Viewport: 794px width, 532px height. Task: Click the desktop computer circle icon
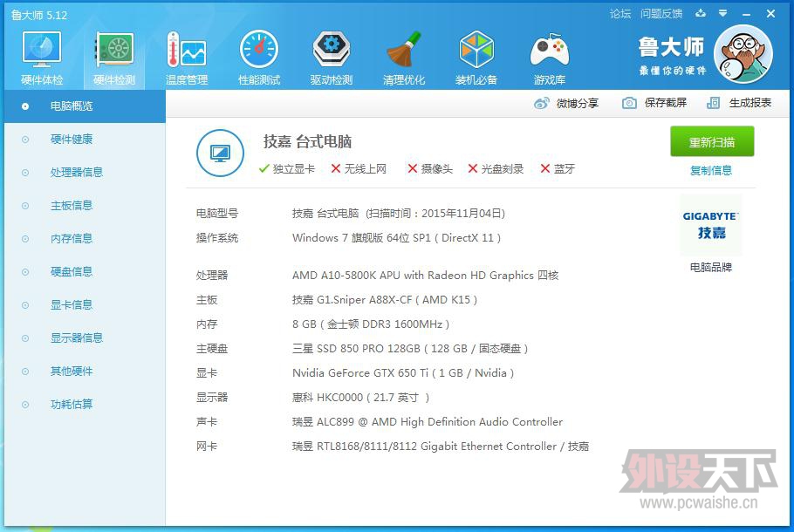tap(220, 153)
